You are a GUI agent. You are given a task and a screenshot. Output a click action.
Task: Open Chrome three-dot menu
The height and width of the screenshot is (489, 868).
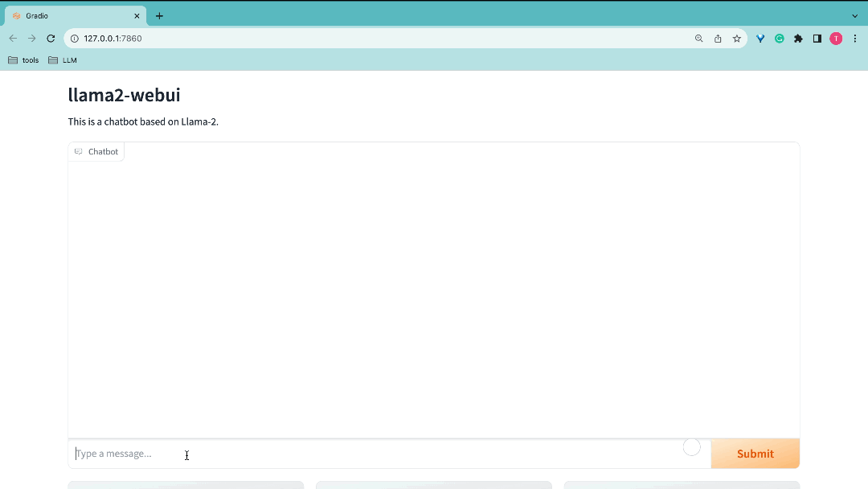855,39
